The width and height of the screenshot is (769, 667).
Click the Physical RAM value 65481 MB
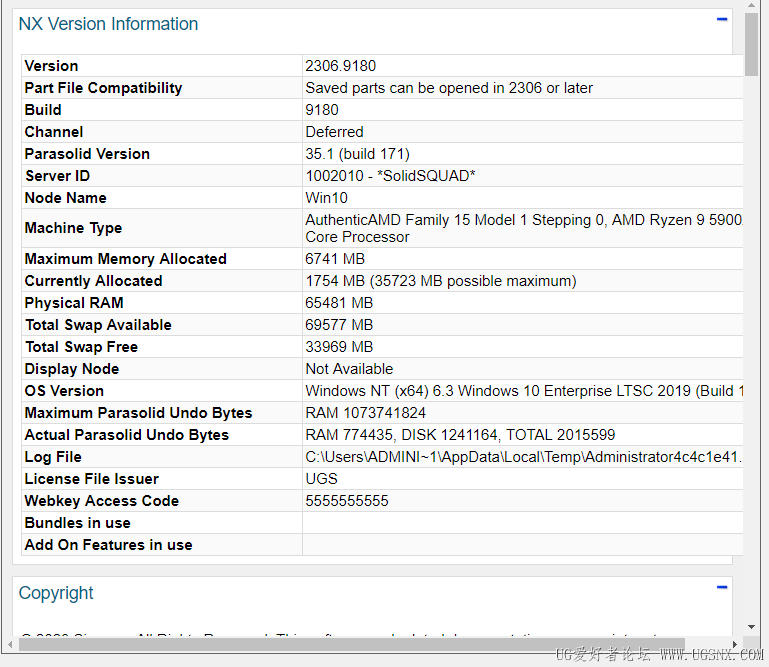pyautogui.click(x=339, y=303)
